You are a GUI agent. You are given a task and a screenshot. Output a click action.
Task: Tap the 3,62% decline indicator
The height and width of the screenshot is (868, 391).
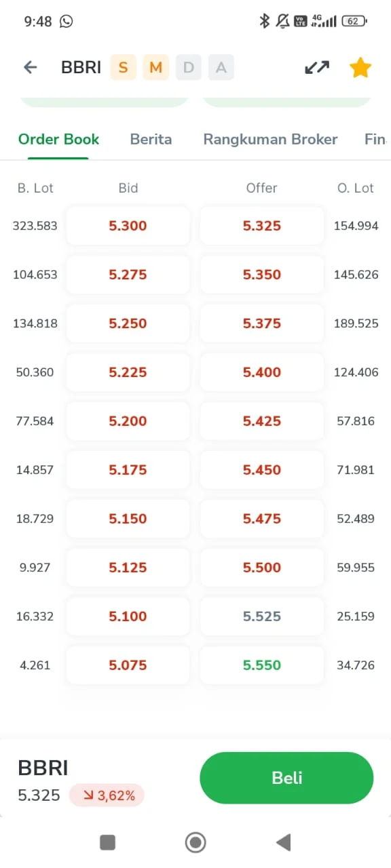(107, 794)
